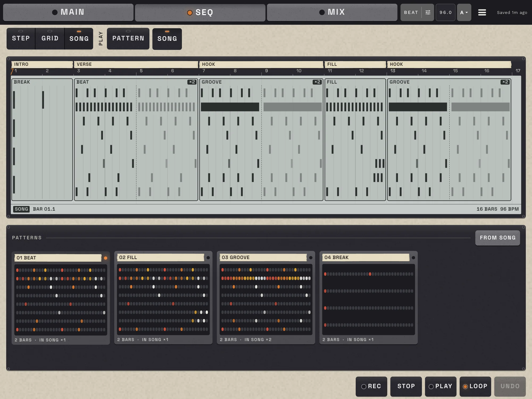Viewport: 532px width, 399px height.
Task: Toggle the LOOP button
Action: click(475, 386)
